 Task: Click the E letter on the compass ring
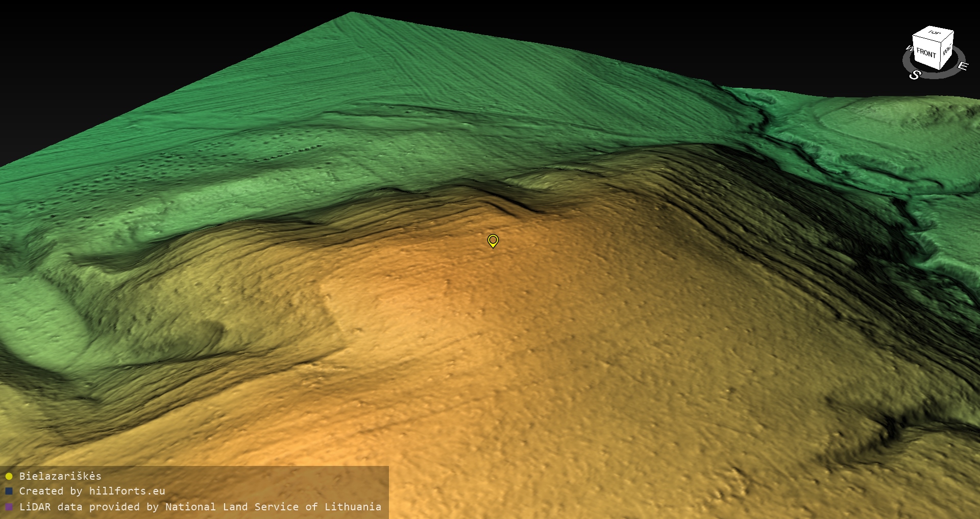[x=962, y=66]
